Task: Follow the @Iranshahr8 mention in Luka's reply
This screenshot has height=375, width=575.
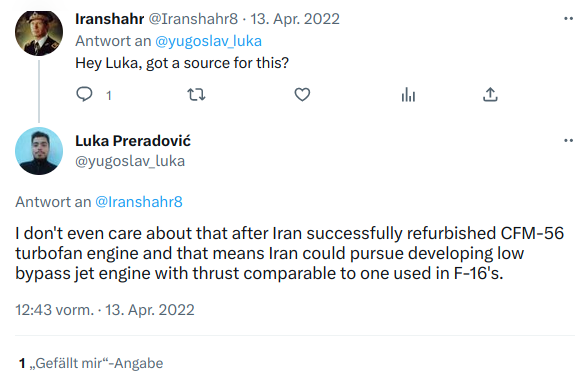Action: point(139,202)
